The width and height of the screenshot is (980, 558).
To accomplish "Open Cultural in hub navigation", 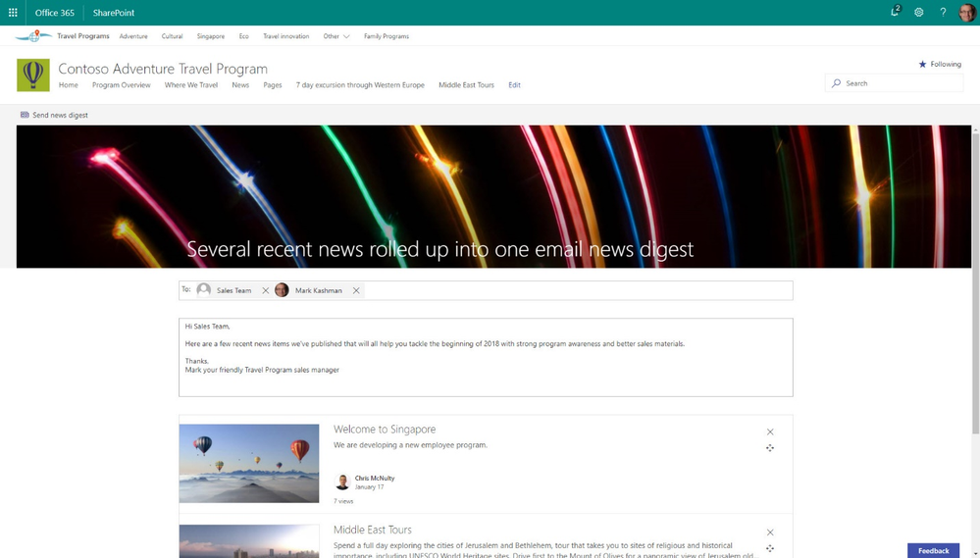I will (172, 36).
